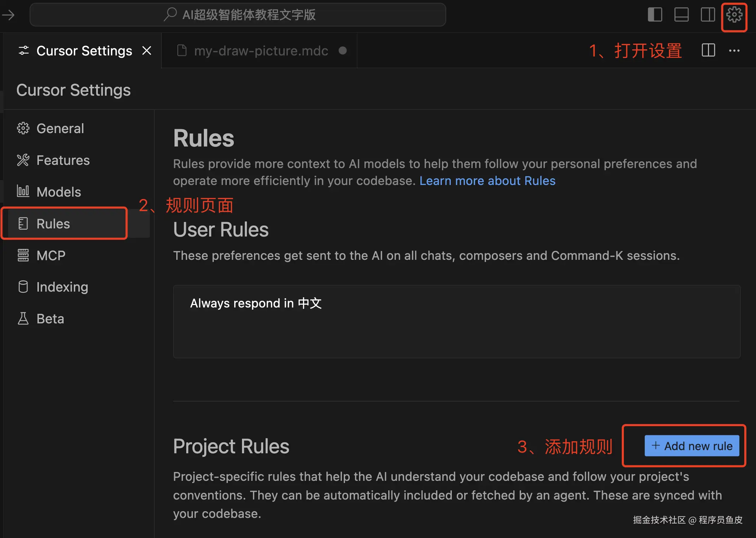Toggle the right secondary sidebar layout icon

(x=708, y=15)
